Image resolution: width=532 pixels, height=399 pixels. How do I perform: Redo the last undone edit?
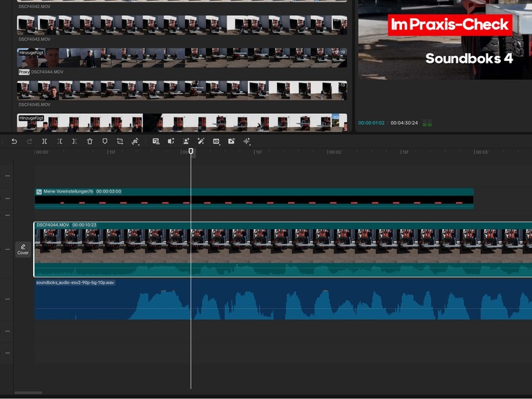coord(30,142)
